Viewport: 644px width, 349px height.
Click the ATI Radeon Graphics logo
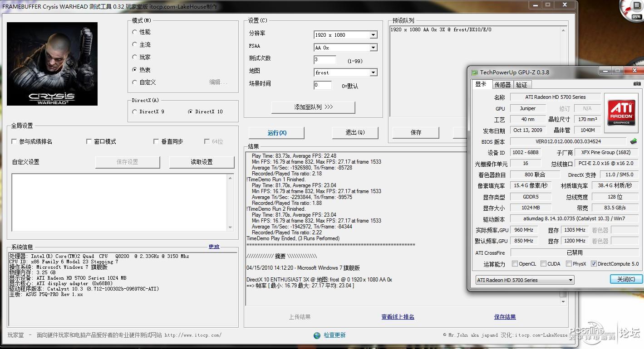[x=621, y=113]
